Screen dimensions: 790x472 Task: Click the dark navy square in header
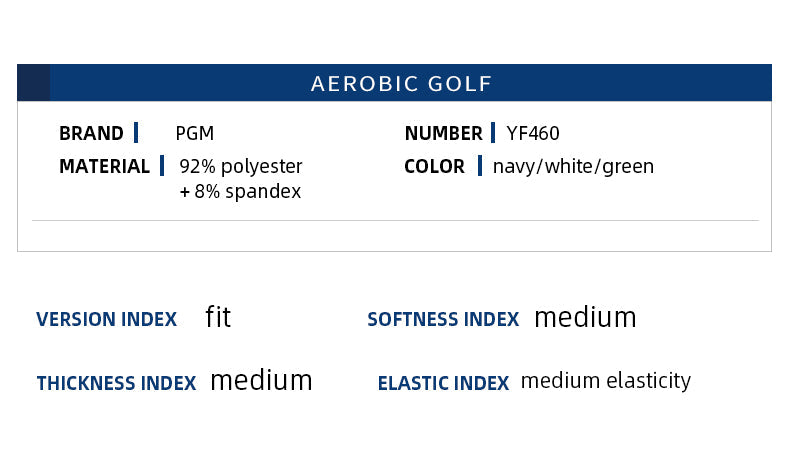click(x=33, y=83)
